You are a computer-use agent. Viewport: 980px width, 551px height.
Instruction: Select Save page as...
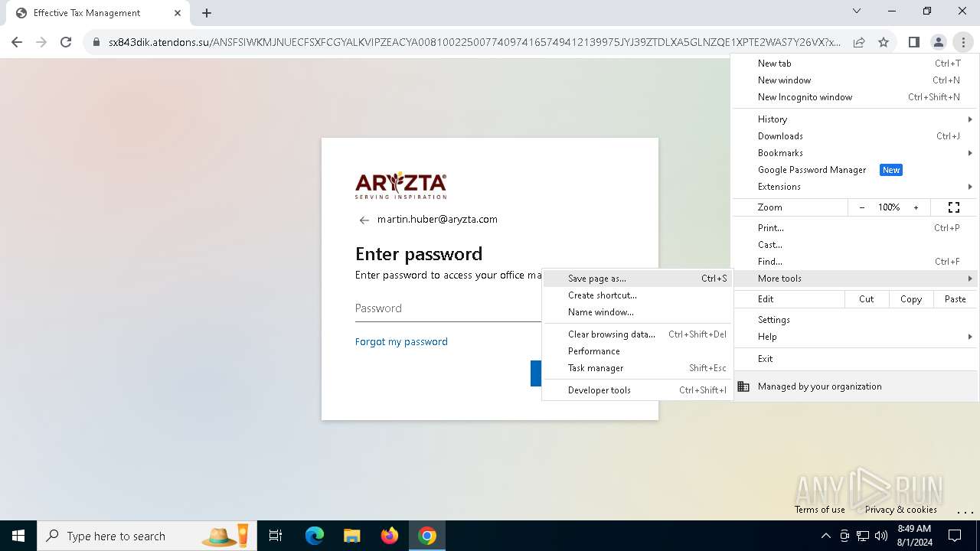tap(637, 279)
